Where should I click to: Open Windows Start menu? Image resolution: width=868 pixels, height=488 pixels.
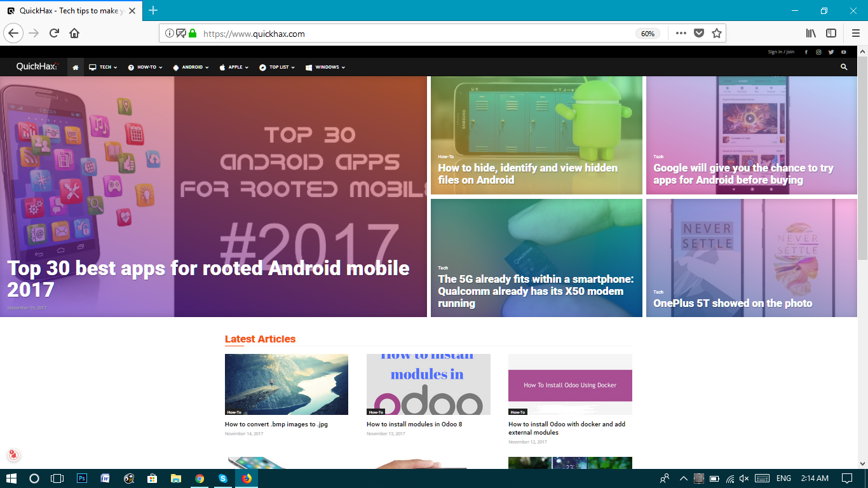(x=11, y=478)
